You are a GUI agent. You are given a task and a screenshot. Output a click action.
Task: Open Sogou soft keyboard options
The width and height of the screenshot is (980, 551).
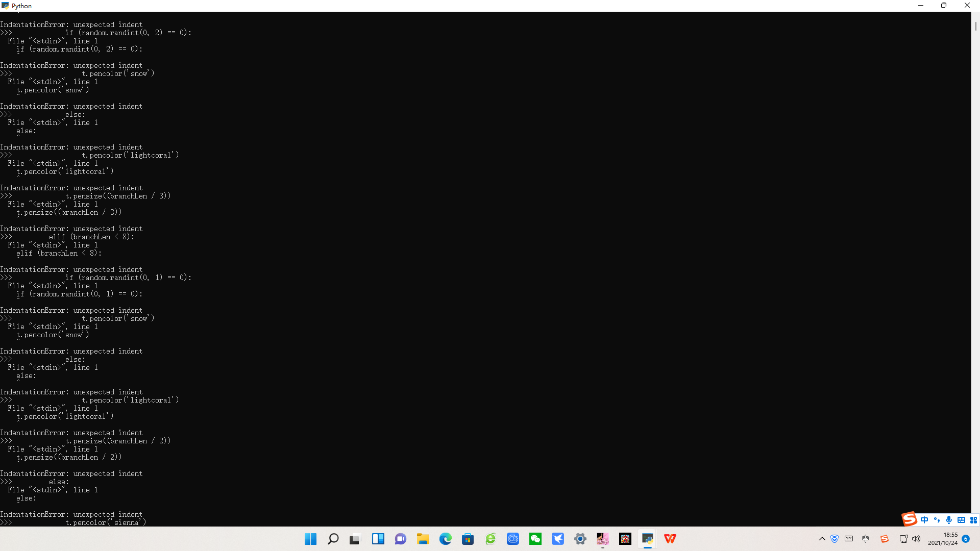coord(961,520)
